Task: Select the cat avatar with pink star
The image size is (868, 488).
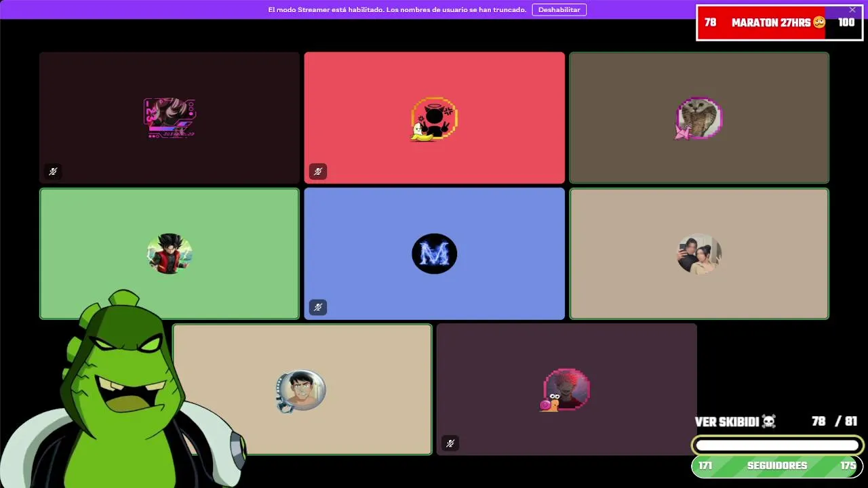Action: tap(698, 119)
